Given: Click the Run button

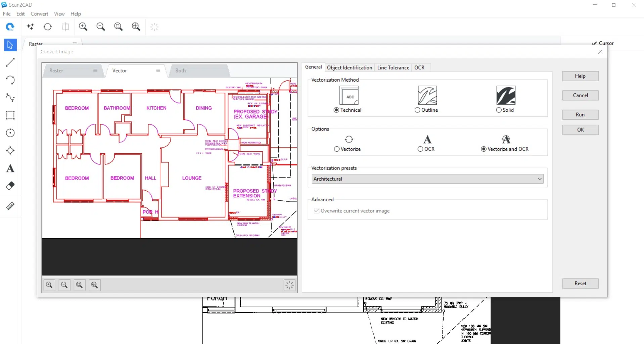Looking at the screenshot, I should click(580, 114).
